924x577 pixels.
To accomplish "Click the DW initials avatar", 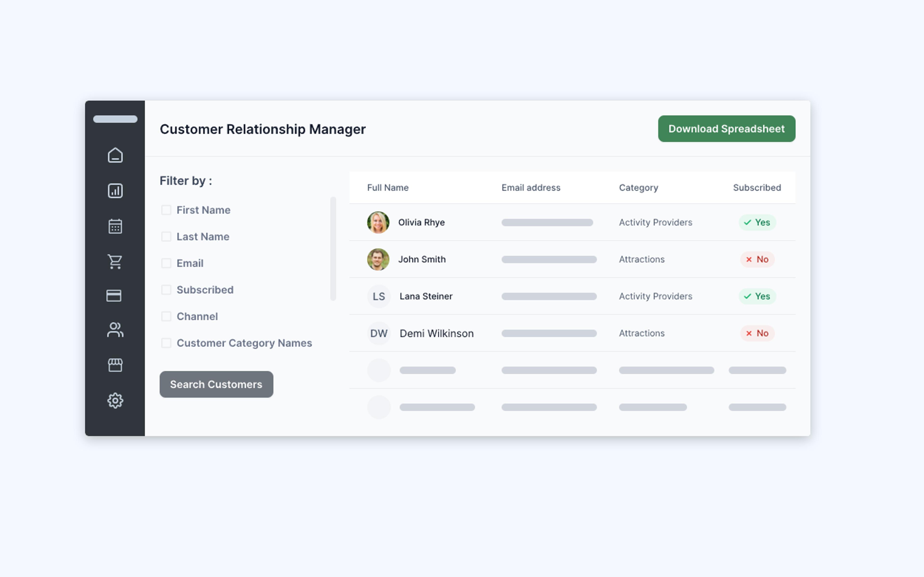I will (379, 334).
